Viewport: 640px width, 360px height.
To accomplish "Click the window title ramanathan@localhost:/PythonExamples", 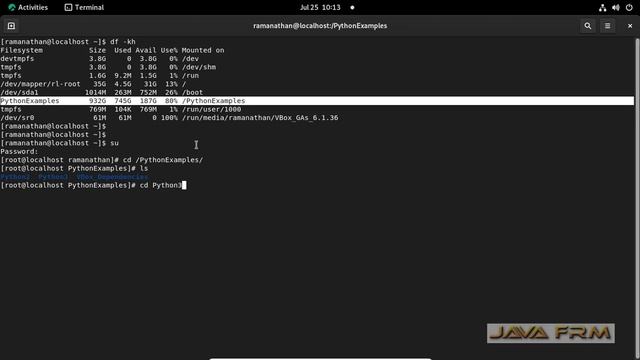I will click(x=320, y=26).
